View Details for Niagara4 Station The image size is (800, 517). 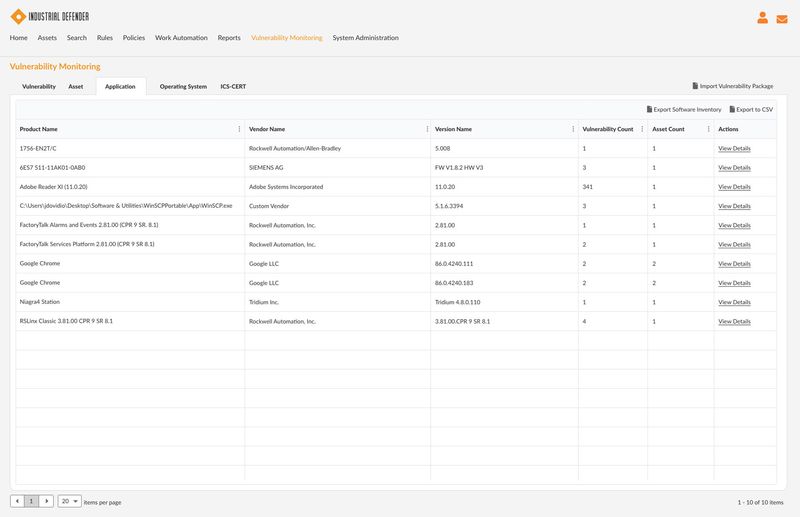pos(734,303)
